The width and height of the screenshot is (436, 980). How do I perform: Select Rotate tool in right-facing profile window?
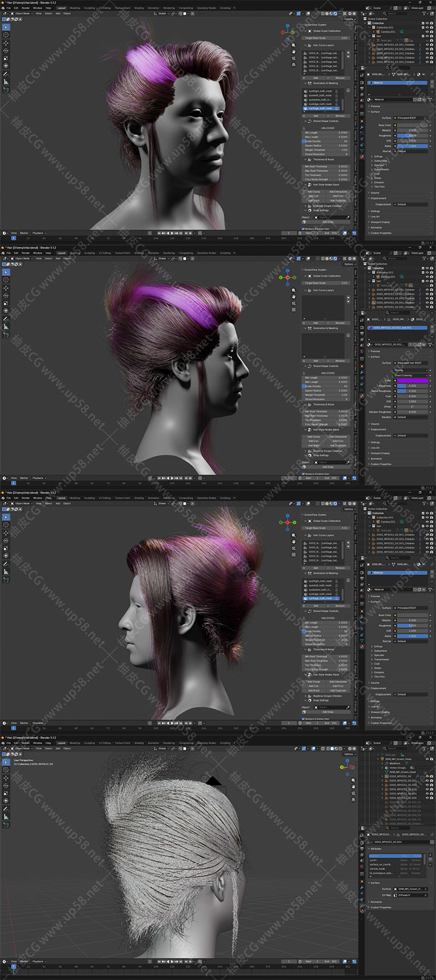click(x=6, y=296)
